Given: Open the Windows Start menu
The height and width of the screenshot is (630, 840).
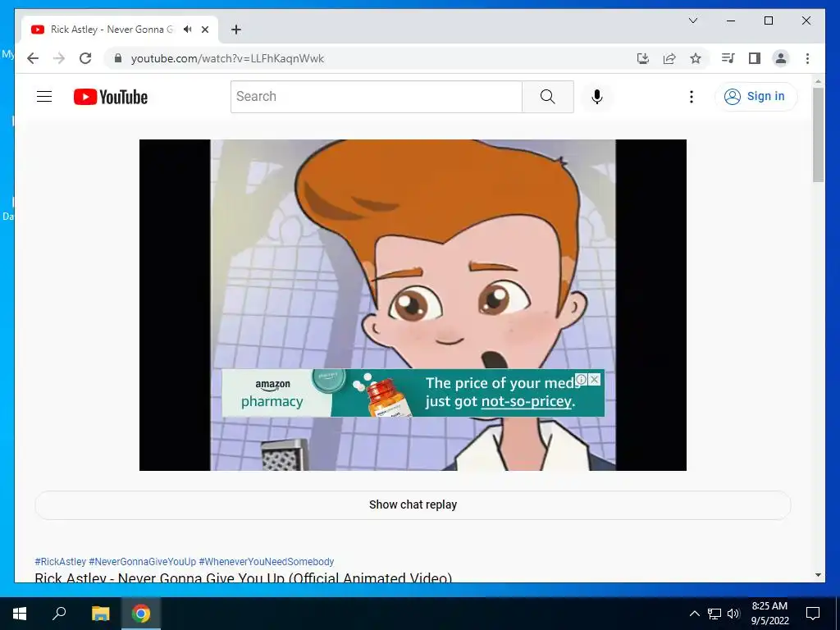Looking at the screenshot, I should [x=20, y=614].
